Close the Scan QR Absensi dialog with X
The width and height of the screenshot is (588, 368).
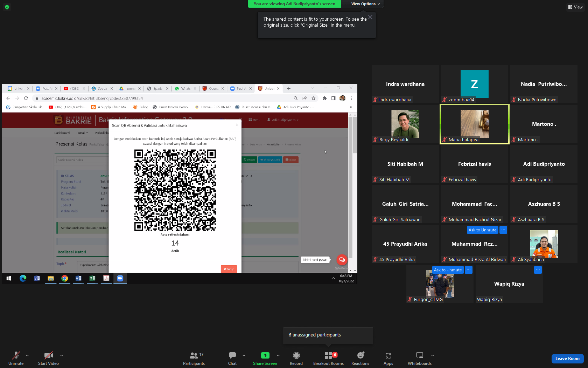tap(237, 124)
